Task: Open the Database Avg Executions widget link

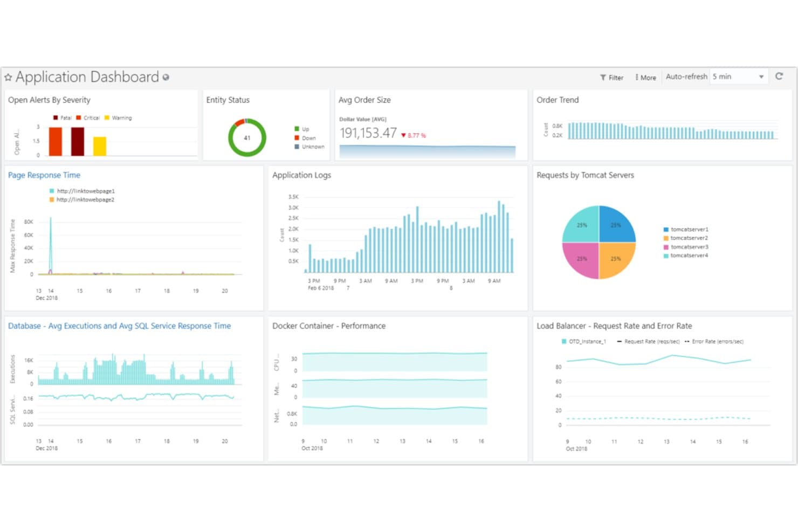Action: [119, 326]
